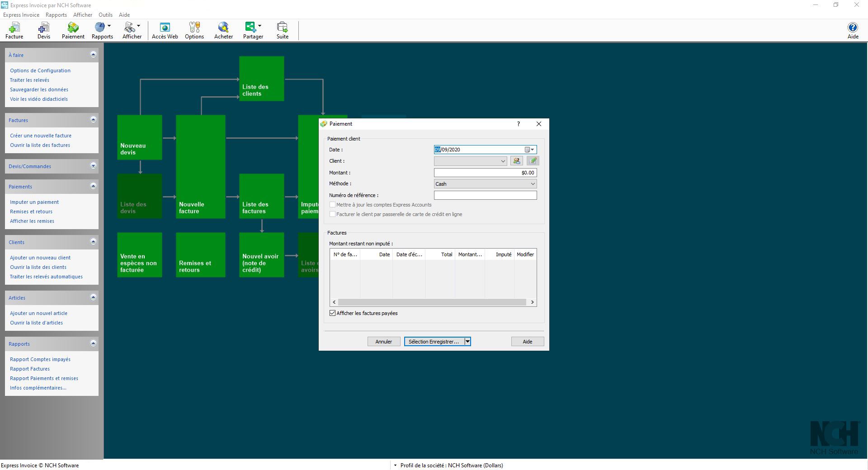Click the Aide help icon in toolbar
Screen dimensions: 868x470
(x=853, y=31)
